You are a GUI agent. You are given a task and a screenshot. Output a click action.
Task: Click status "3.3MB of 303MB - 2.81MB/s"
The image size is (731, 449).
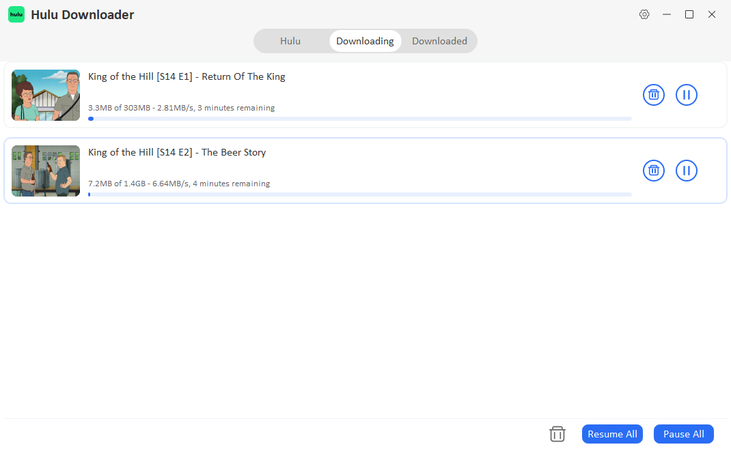pyautogui.click(x=141, y=108)
